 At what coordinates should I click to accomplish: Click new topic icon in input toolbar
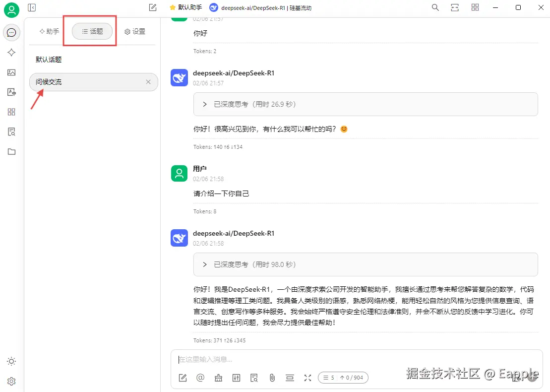click(183, 378)
